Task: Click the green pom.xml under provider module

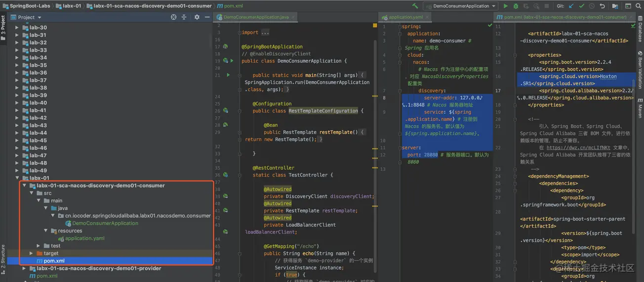Action: pos(47,276)
